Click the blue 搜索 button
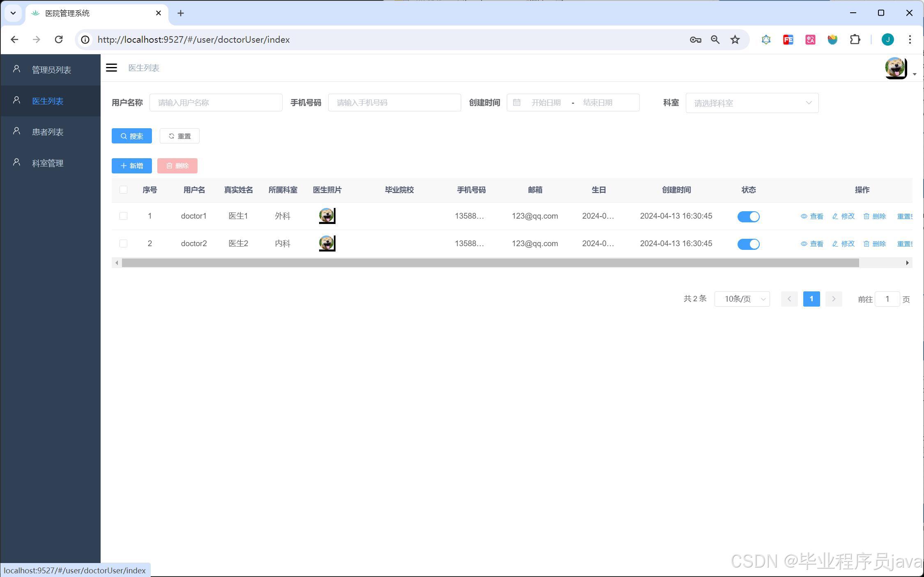The image size is (924, 577). [132, 136]
